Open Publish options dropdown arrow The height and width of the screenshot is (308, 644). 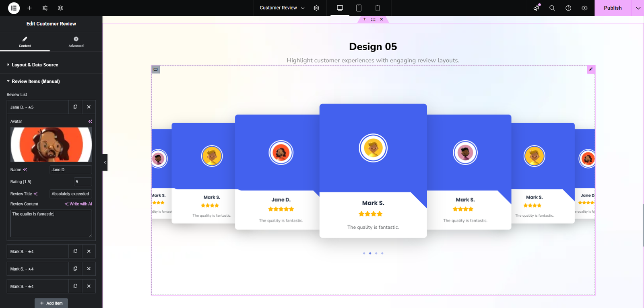pos(638,8)
